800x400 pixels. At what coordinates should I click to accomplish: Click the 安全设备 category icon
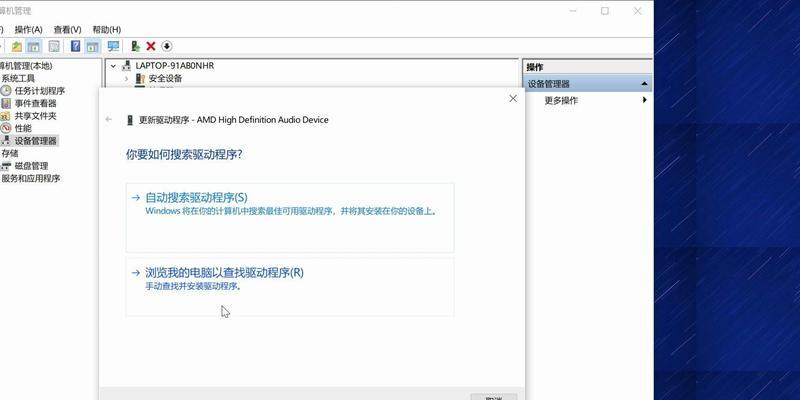(x=140, y=79)
